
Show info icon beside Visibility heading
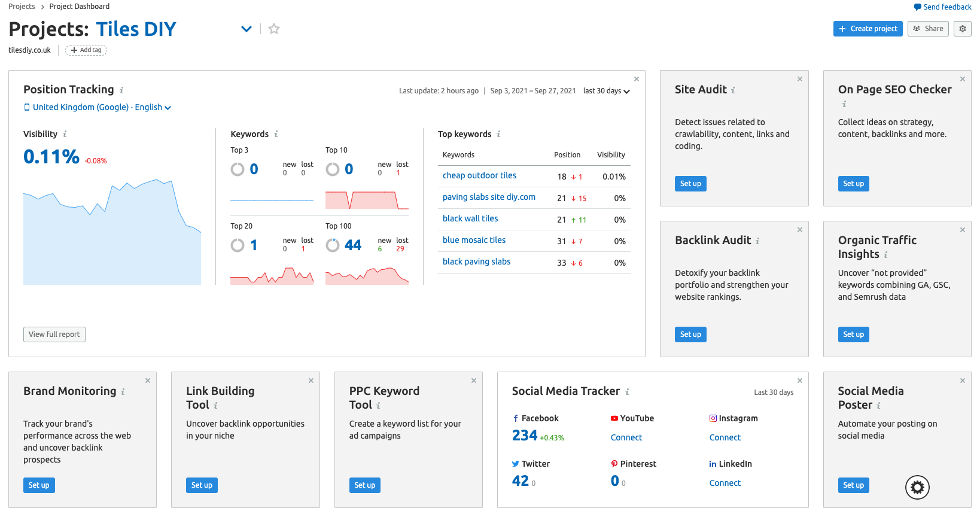65,134
